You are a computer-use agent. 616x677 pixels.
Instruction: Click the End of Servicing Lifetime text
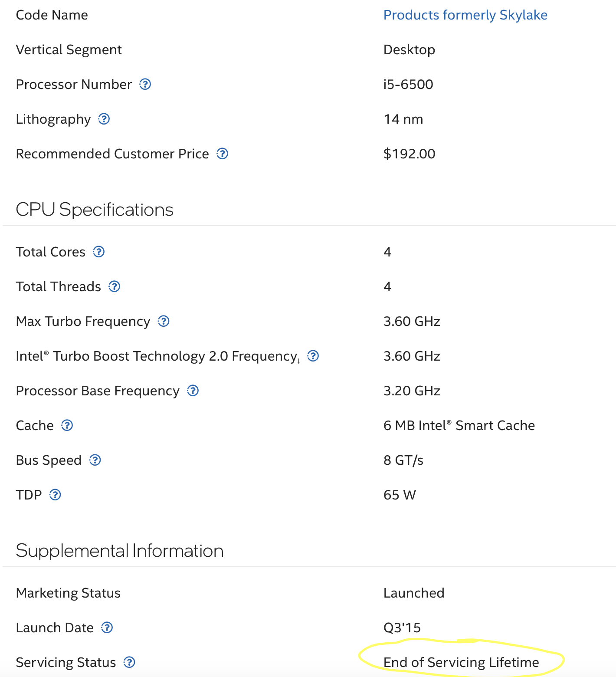tap(461, 662)
